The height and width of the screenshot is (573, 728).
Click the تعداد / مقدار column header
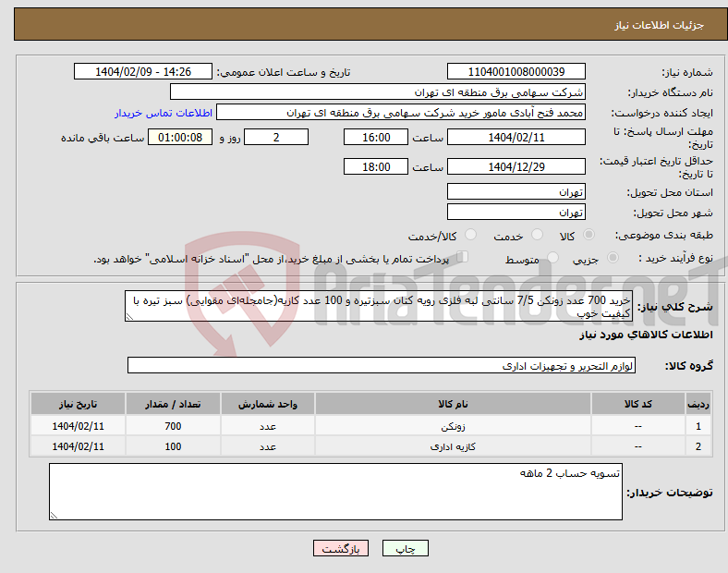[173, 404]
